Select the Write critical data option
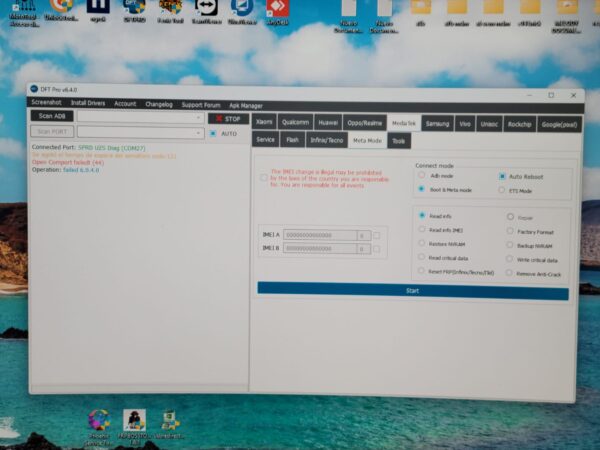This screenshot has height=450, width=600. click(x=509, y=259)
